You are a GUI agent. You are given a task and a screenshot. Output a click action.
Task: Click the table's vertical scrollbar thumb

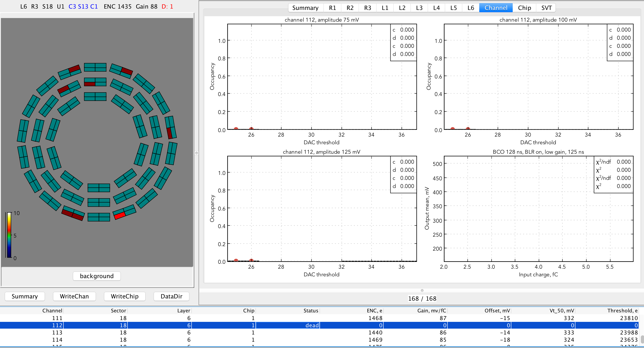pyautogui.click(x=642, y=339)
